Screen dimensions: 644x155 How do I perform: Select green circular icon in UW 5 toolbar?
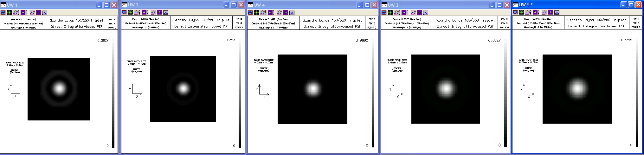(522, 12)
